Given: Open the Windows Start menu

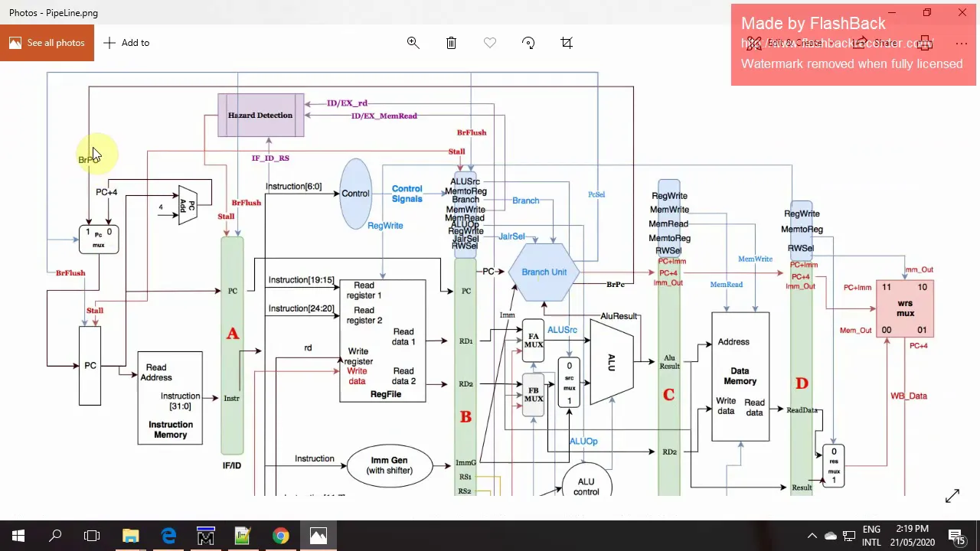Looking at the screenshot, I should click(x=18, y=536).
